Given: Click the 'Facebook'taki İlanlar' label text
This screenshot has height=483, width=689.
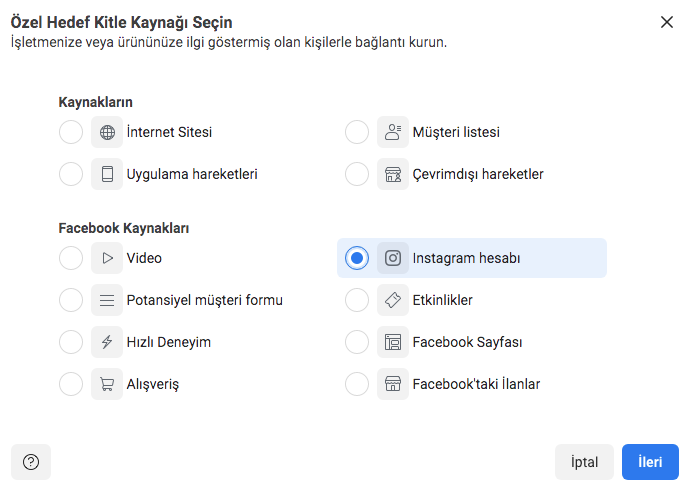Looking at the screenshot, I should tap(476, 384).
